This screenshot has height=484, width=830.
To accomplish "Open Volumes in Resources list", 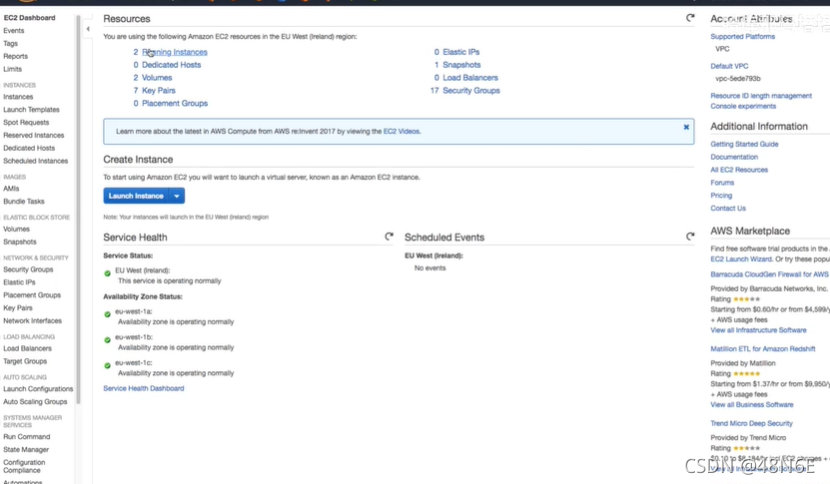I will [x=157, y=77].
